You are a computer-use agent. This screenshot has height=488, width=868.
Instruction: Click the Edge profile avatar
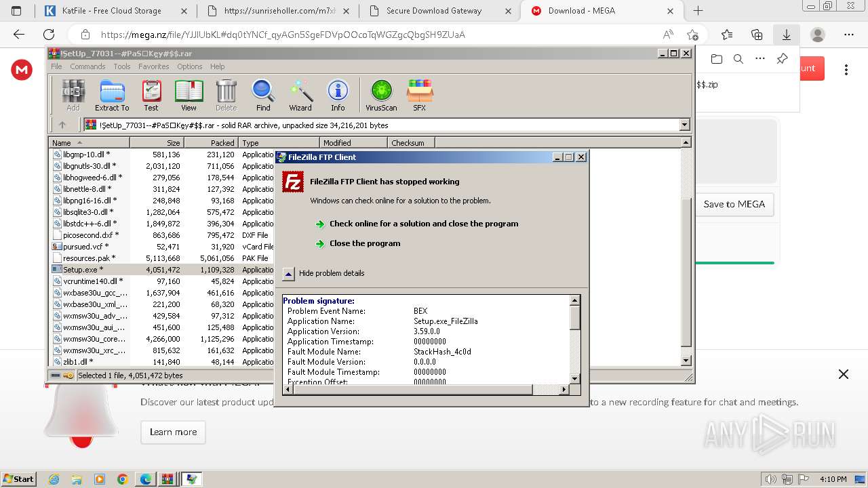(x=818, y=35)
